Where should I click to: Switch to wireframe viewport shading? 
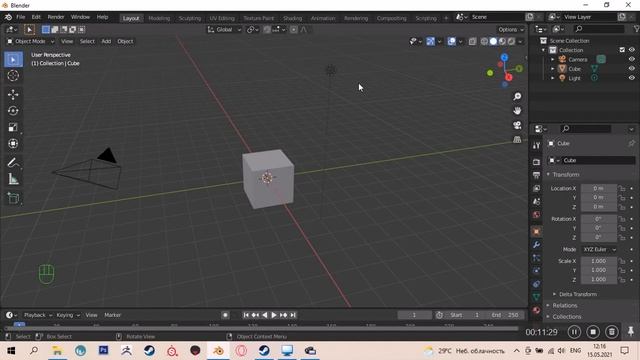(484, 41)
